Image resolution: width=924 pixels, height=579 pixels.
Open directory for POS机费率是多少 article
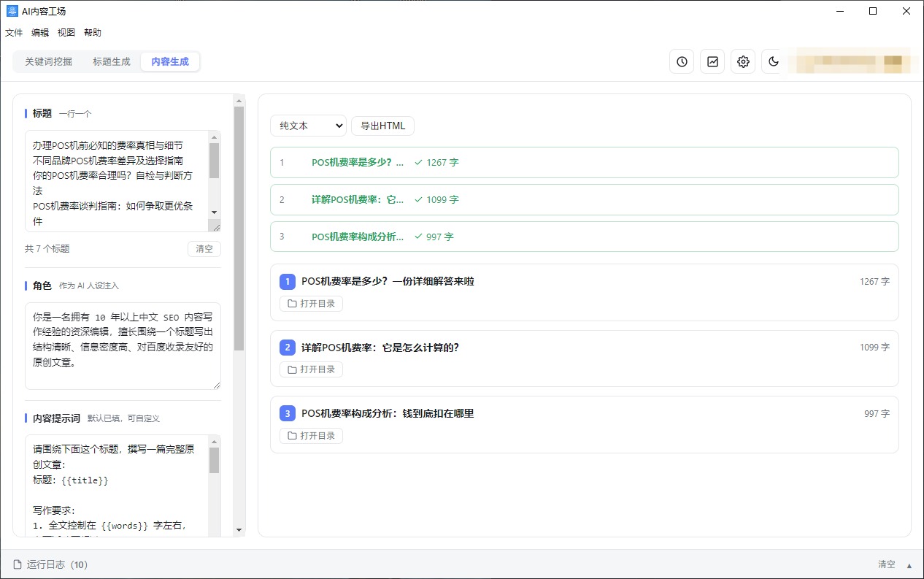[311, 304]
